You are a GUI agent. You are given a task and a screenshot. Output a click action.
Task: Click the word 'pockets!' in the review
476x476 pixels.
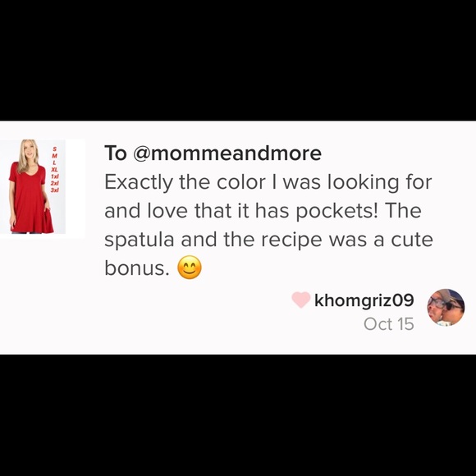337,211
